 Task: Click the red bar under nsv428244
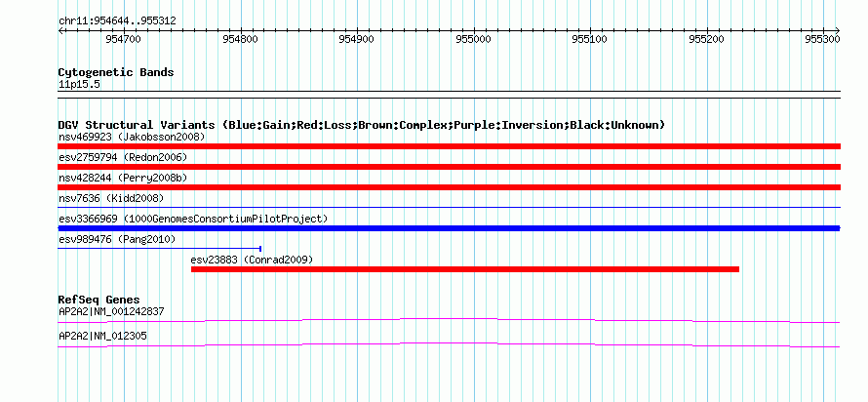pyautogui.click(x=449, y=187)
